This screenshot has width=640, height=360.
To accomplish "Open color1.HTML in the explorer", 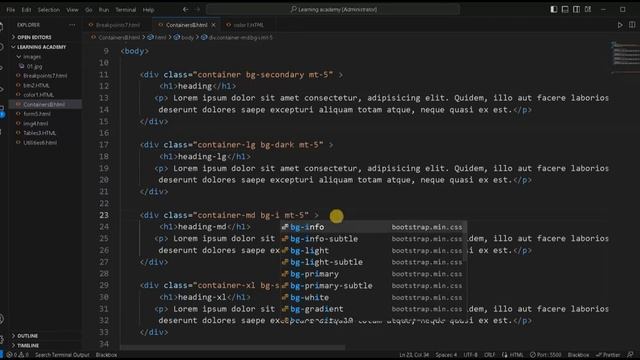I will (x=38, y=95).
